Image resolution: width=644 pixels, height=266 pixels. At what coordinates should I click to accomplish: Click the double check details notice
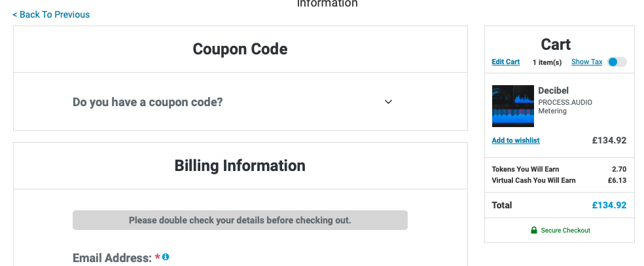[x=240, y=220]
